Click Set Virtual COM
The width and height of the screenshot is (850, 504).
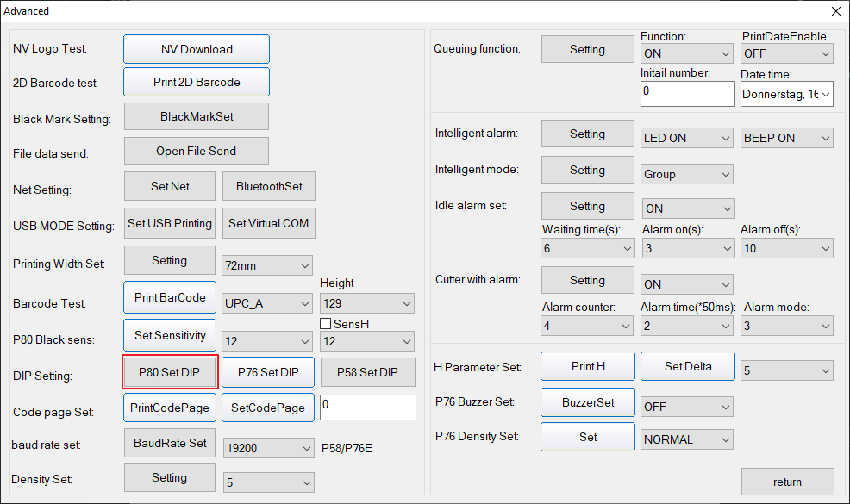pos(269,223)
